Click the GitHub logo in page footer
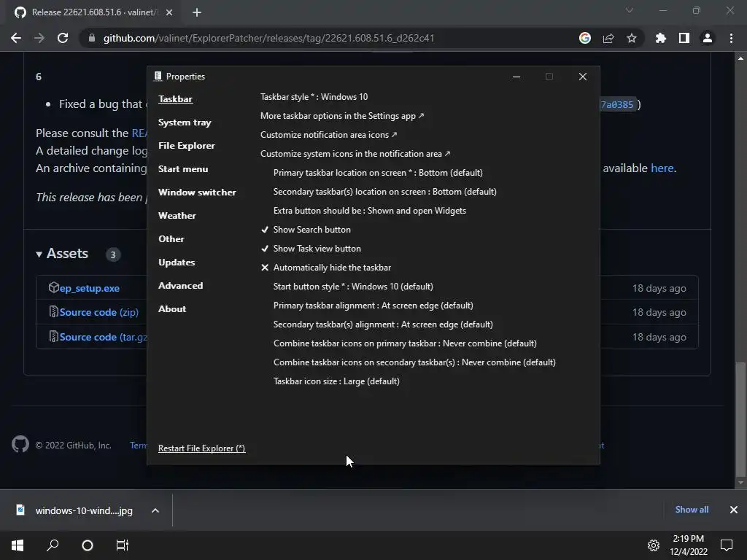 click(20, 444)
